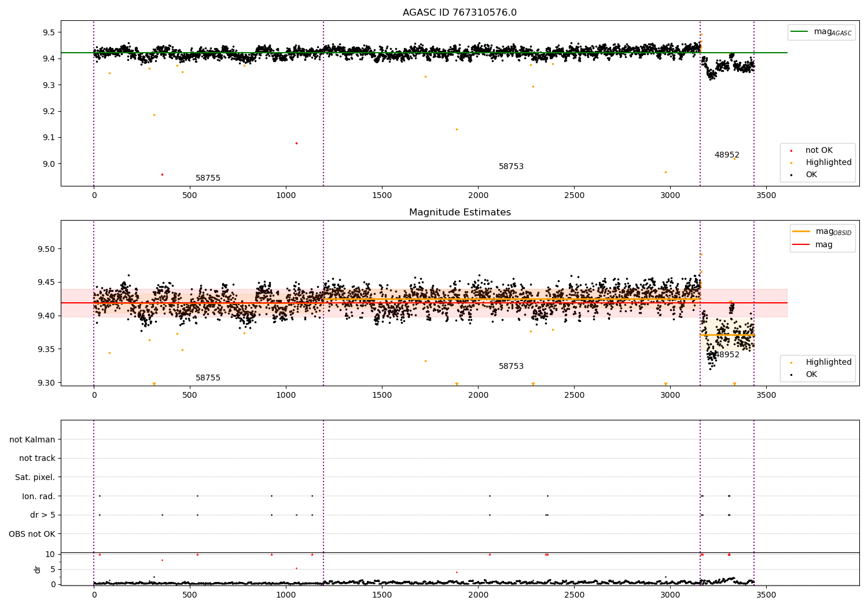Click the "2000" x-axis tick under the middle plot
Viewport: 868px width, 608px height.
click(478, 395)
